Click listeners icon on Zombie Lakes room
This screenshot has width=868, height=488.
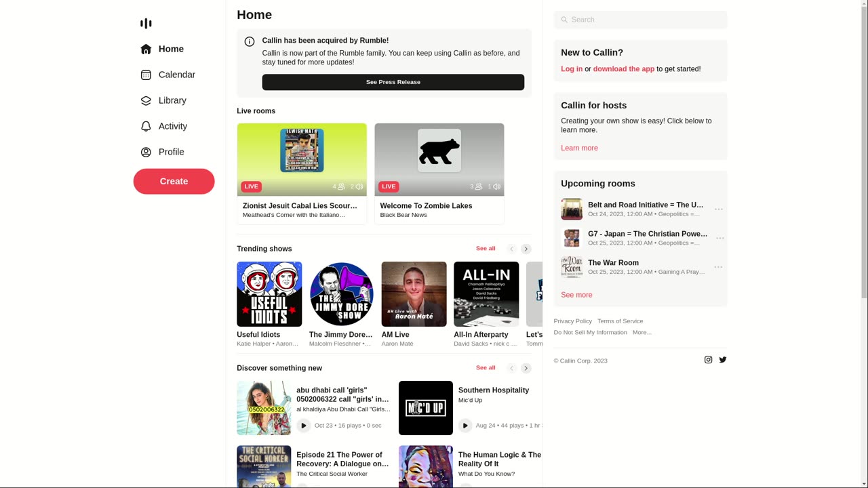click(x=479, y=186)
